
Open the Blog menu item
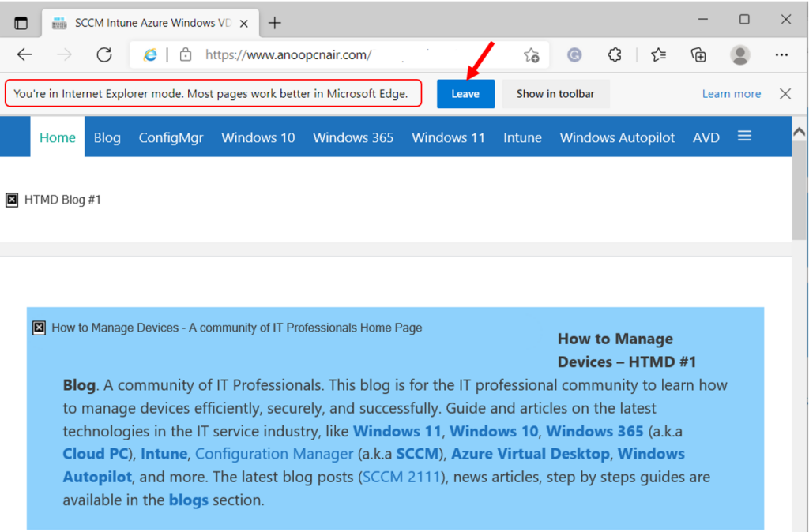click(107, 137)
